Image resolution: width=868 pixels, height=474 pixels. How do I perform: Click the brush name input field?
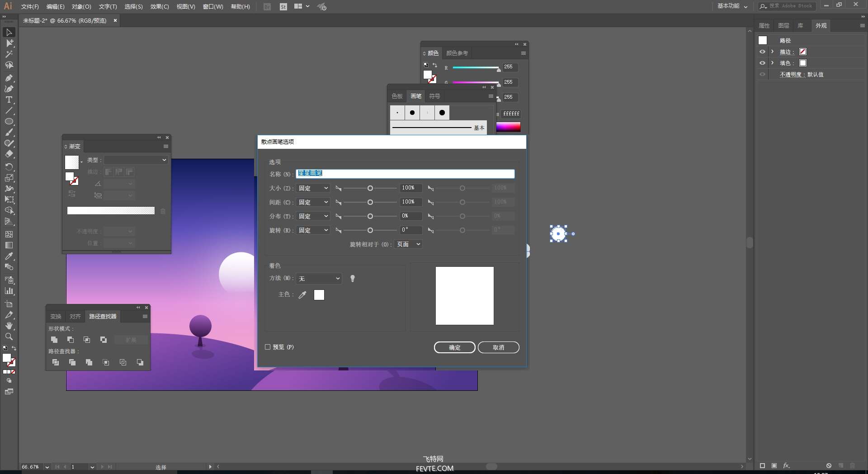coord(405,174)
